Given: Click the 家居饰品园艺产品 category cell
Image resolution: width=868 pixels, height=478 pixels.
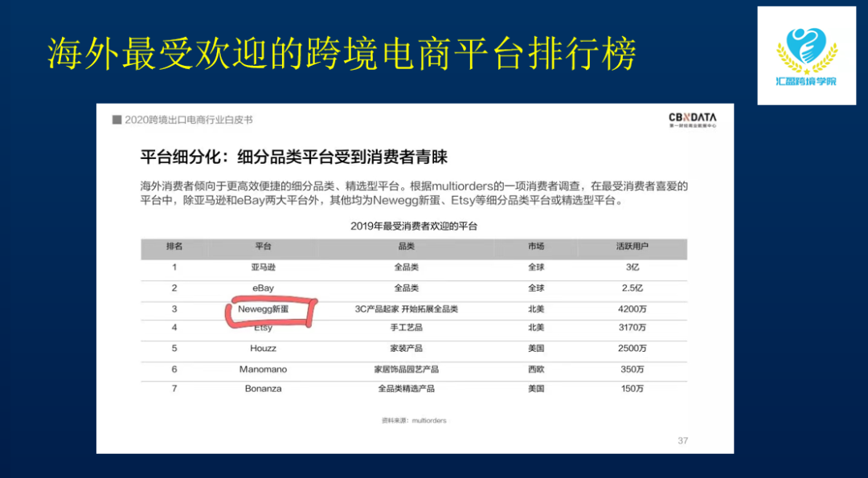Looking at the screenshot, I should pos(407,369).
